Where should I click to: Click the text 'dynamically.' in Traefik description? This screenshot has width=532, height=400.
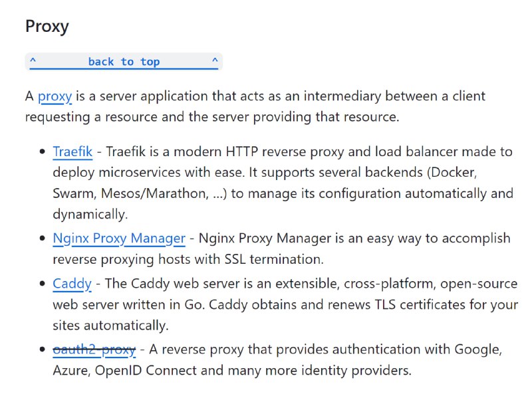point(90,215)
